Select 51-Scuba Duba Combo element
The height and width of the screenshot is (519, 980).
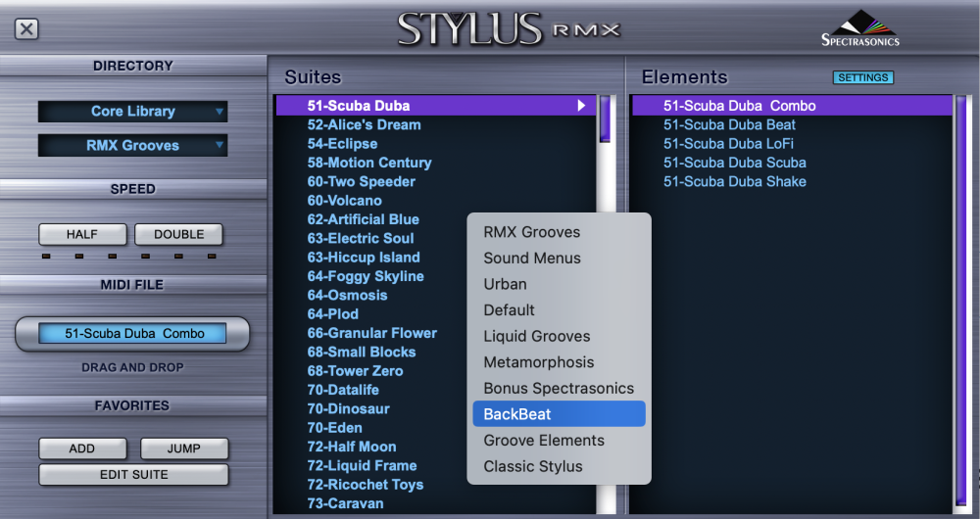(792, 106)
